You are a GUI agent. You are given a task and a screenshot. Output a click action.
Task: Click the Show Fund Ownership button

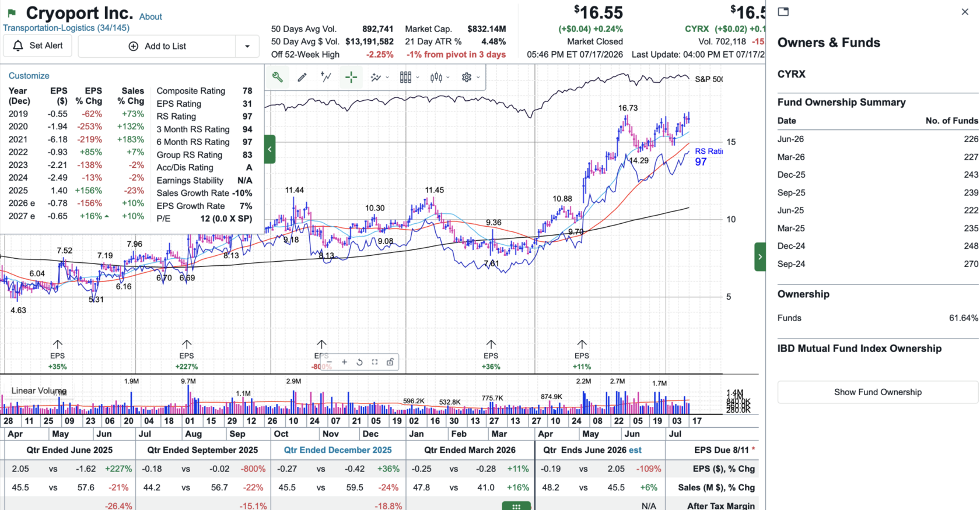(x=877, y=392)
